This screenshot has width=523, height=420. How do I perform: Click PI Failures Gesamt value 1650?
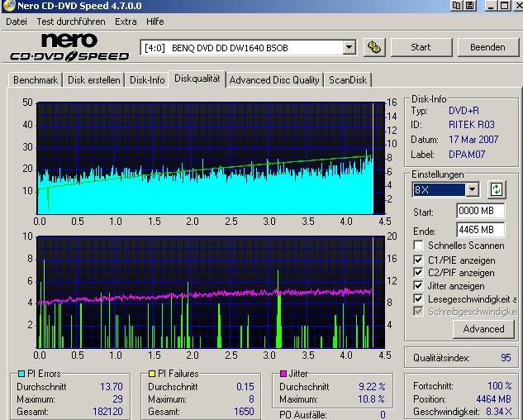point(245,412)
